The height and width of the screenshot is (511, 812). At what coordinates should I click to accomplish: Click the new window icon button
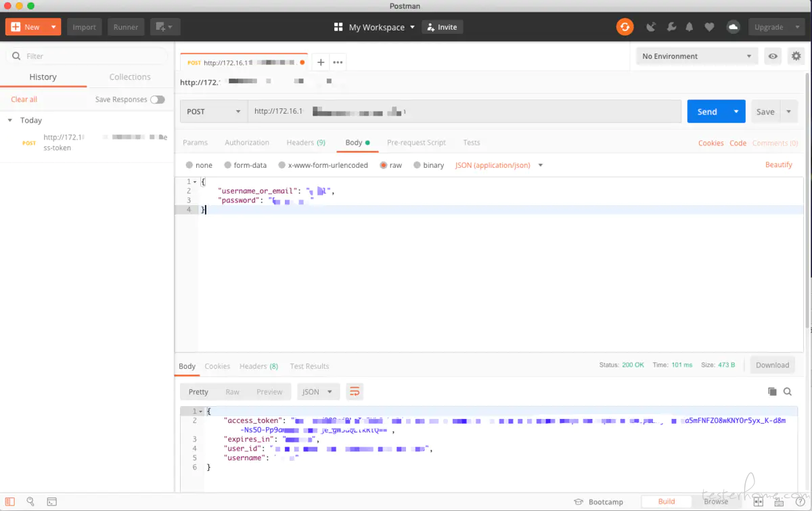point(164,27)
